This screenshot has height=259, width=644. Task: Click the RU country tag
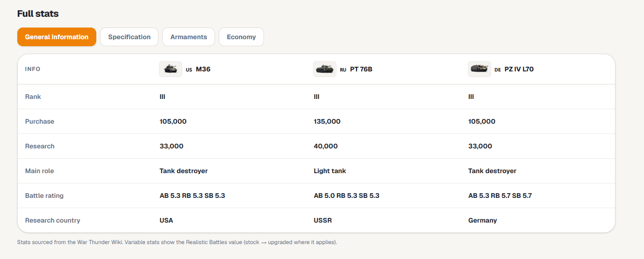[x=343, y=70]
